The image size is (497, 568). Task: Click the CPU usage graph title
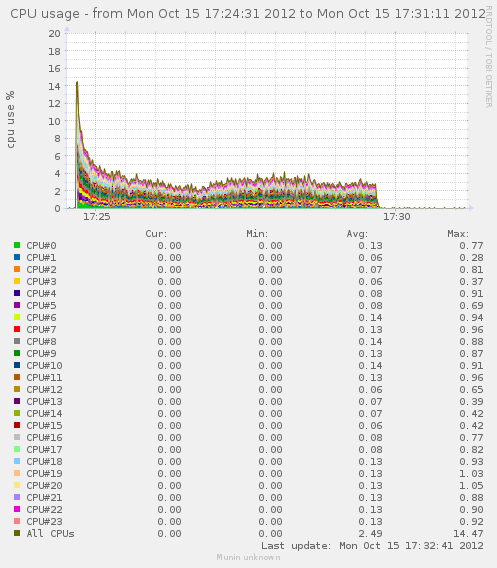coord(248,14)
